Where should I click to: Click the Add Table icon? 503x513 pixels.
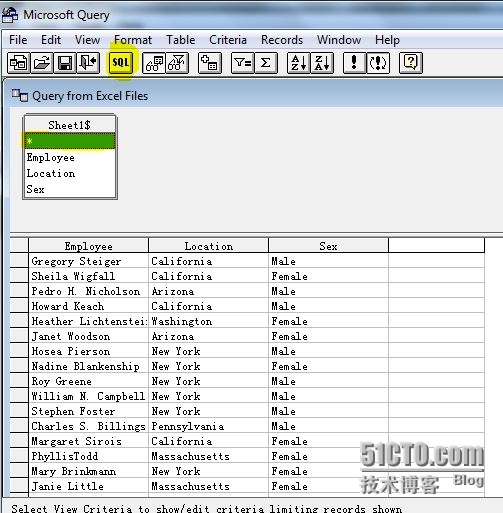click(210, 63)
